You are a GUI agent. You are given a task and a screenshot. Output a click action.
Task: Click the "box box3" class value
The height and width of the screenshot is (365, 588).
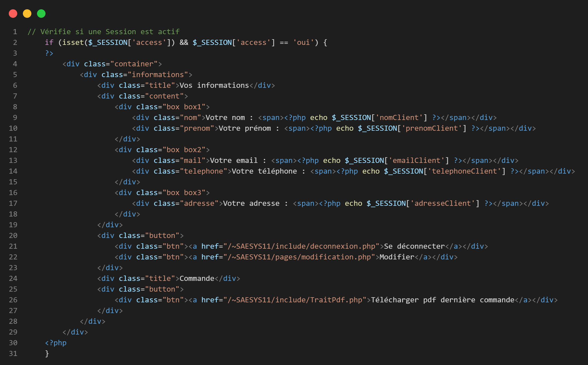pyautogui.click(x=184, y=193)
